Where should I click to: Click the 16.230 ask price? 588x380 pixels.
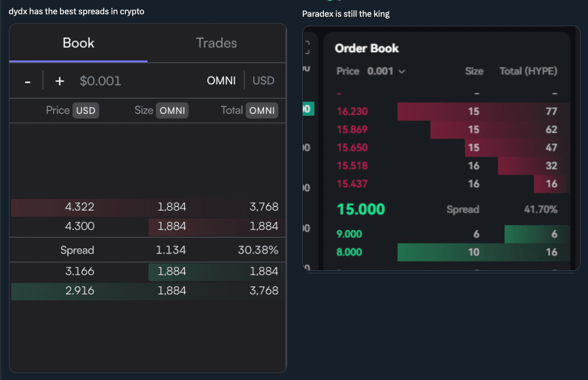tap(352, 111)
